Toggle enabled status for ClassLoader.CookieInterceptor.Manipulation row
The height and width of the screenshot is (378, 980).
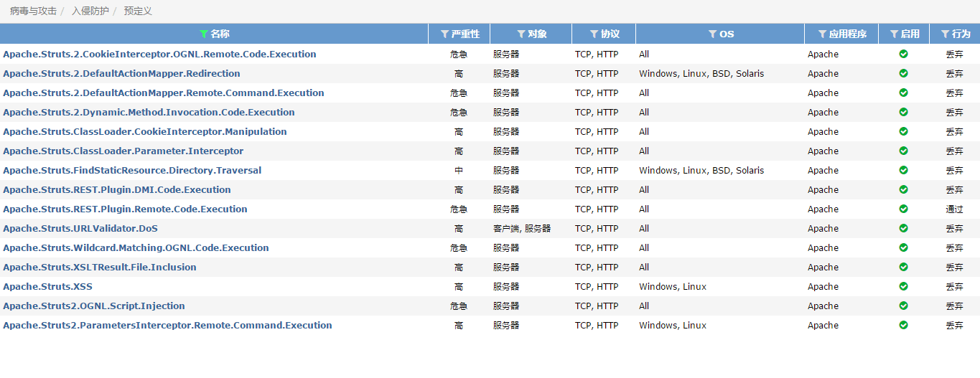(904, 131)
